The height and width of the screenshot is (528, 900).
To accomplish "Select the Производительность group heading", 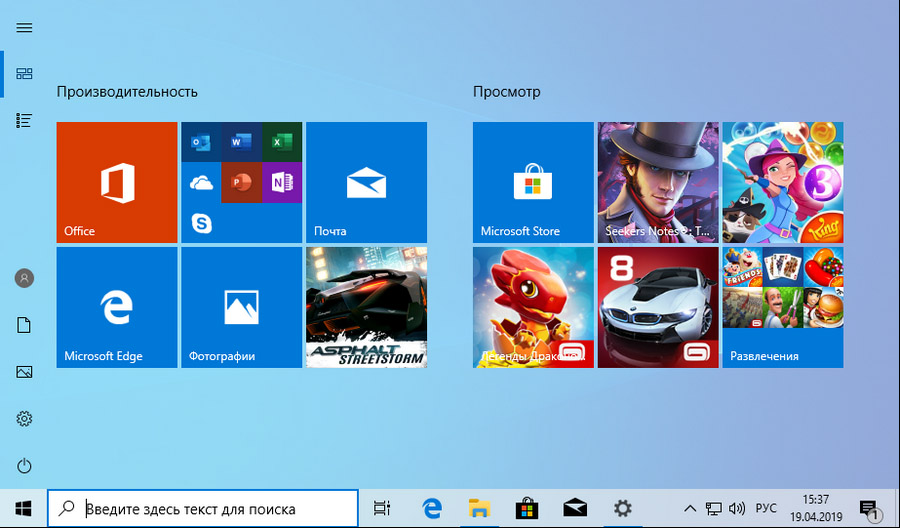I will [x=127, y=92].
